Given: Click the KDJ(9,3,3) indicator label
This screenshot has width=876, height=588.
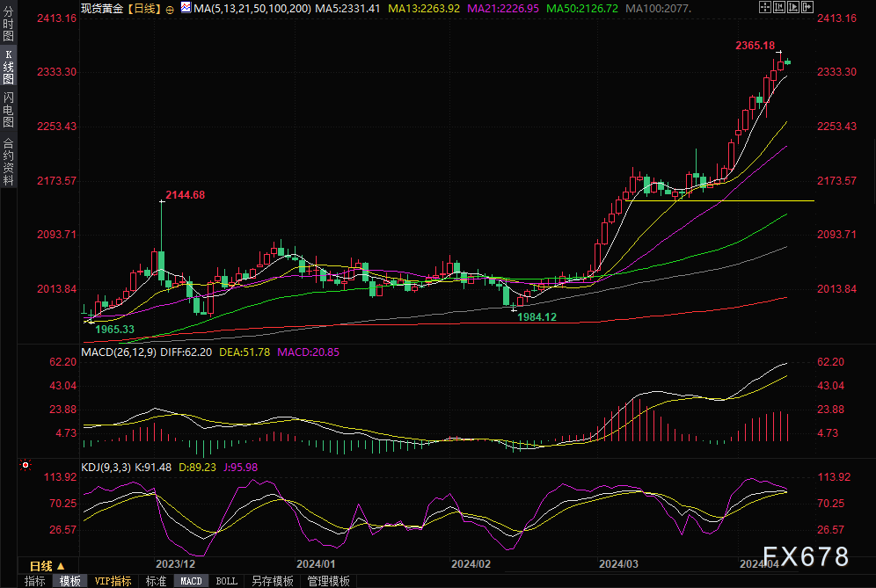Looking at the screenshot, I should click(x=105, y=468).
